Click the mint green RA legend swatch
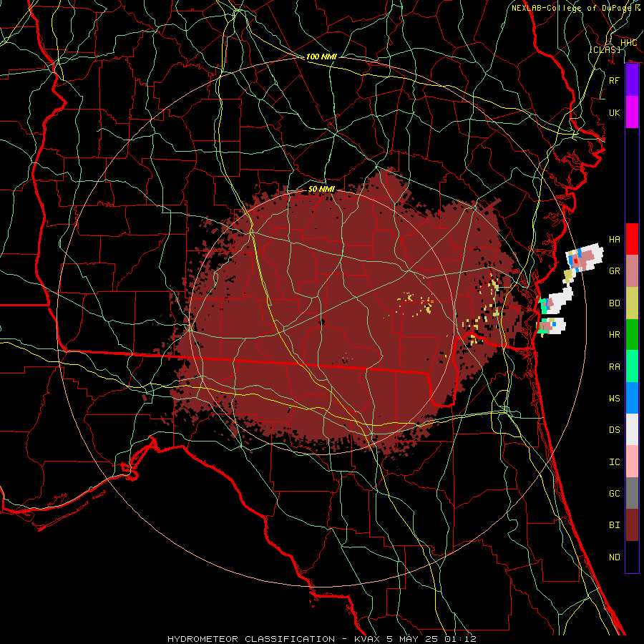Image resolution: width=644 pixels, height=644 pixels. (x=632, y=366)
